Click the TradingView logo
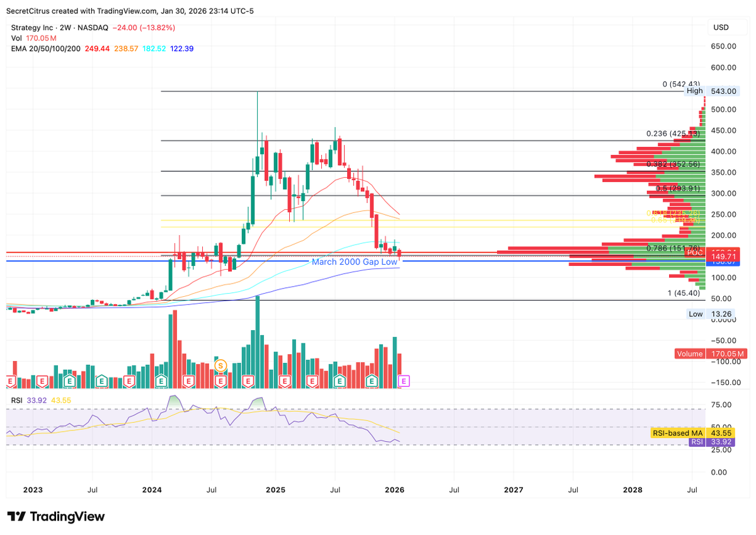 pos(56,517)
